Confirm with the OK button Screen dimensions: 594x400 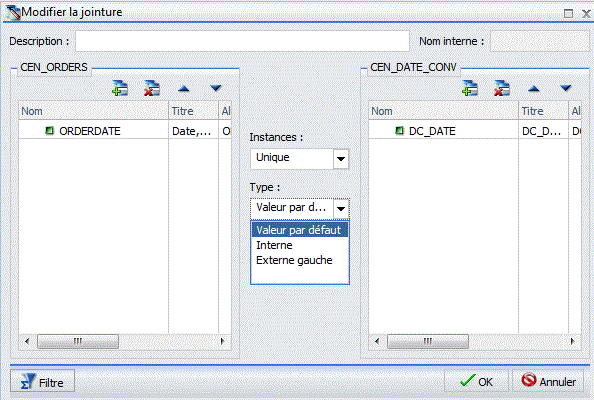[x=476, y=381]
